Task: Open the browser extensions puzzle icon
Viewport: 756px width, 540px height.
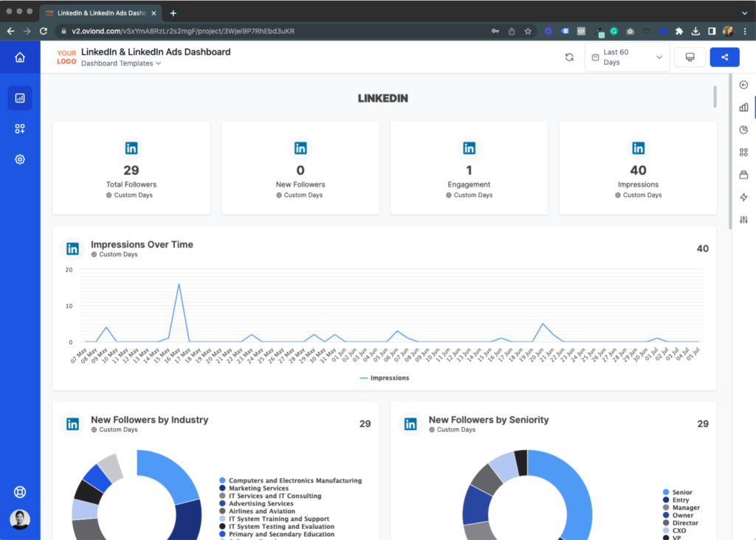Action: (679, 31)
